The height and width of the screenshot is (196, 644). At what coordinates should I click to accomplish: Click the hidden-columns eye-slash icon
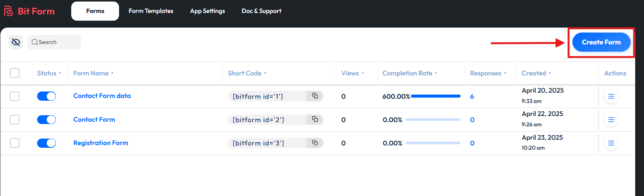tap(16, 42)
